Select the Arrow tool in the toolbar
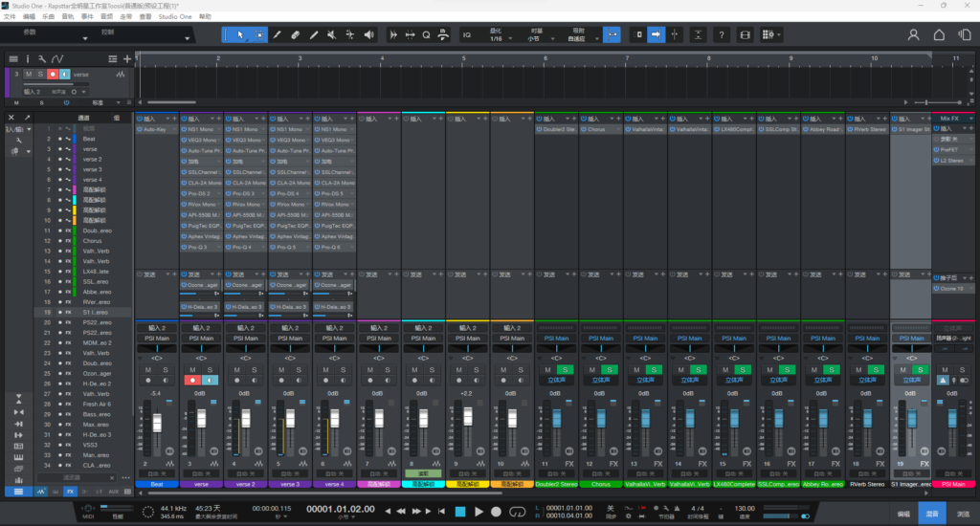980x526 pixels. click(239, 34)
